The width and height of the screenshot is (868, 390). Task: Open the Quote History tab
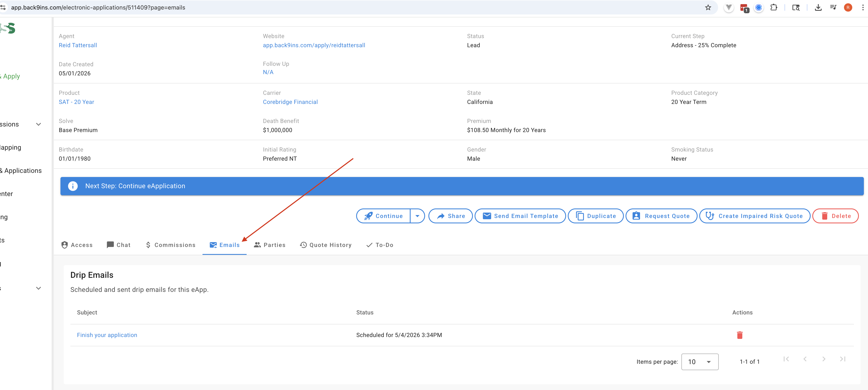pyautogui.click(x=325, y=245)
